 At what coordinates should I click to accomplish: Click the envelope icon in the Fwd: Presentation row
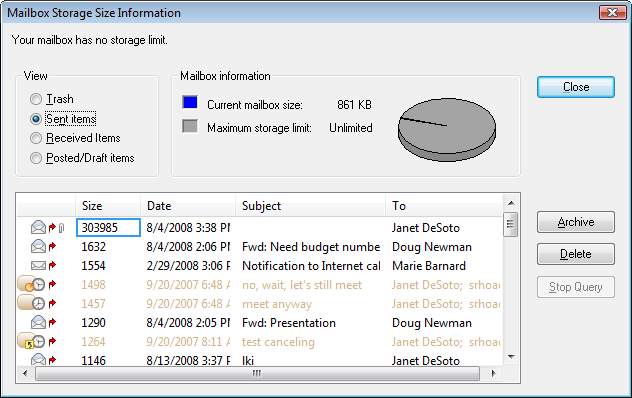pyautogui.click(x=38, y=322)
